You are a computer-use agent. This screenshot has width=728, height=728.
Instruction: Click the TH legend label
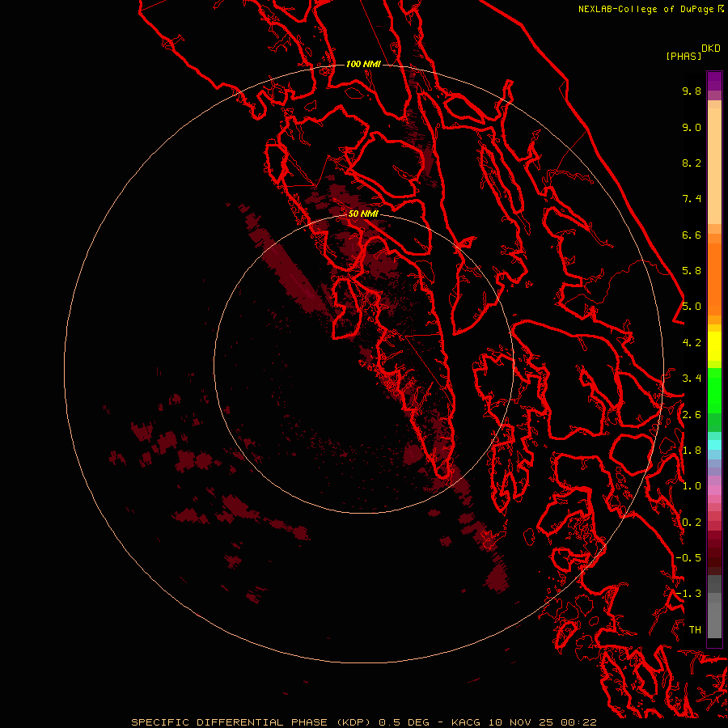[x=695, y=630]
